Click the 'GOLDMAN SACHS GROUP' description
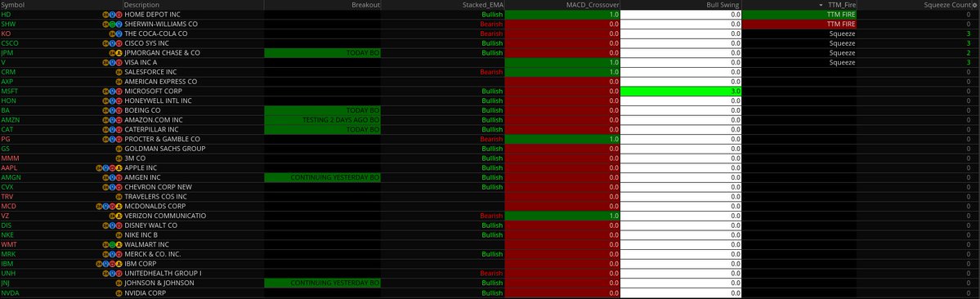 tap(165, 149)
